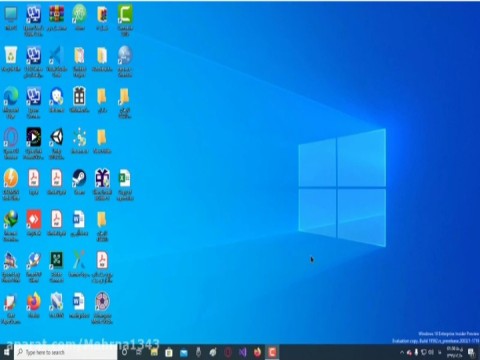This screenshot has width=480, height=360.
Task: Open Internet Download Manager desktop shortcut
Action: [x=11, y=225]
